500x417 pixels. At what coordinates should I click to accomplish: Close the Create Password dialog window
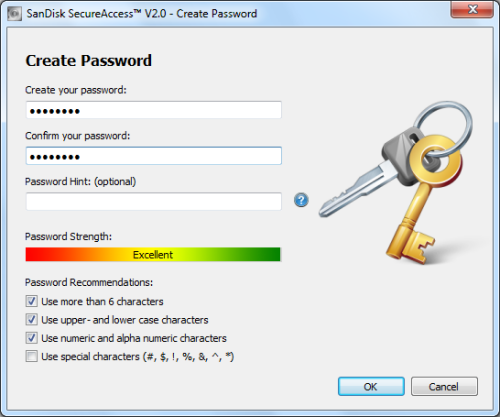point(472,10)
